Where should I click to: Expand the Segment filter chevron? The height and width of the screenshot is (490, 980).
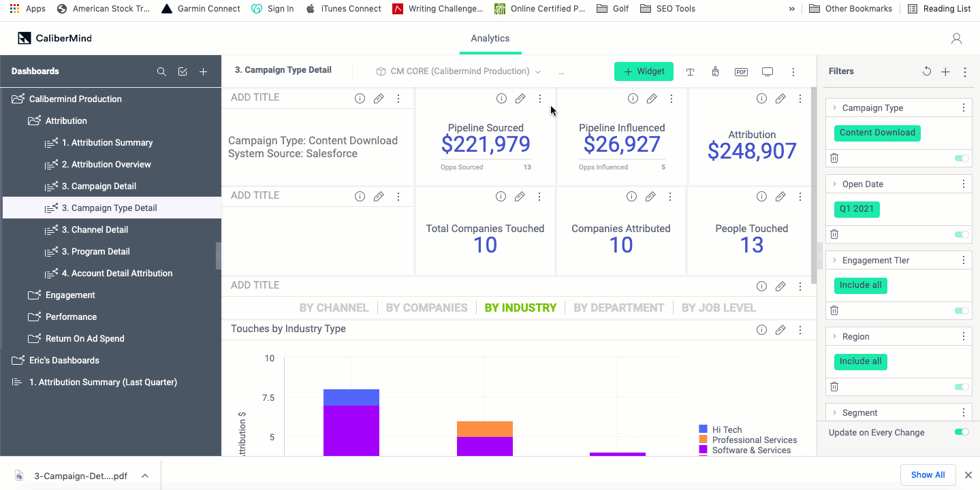(x=834, y=412)
